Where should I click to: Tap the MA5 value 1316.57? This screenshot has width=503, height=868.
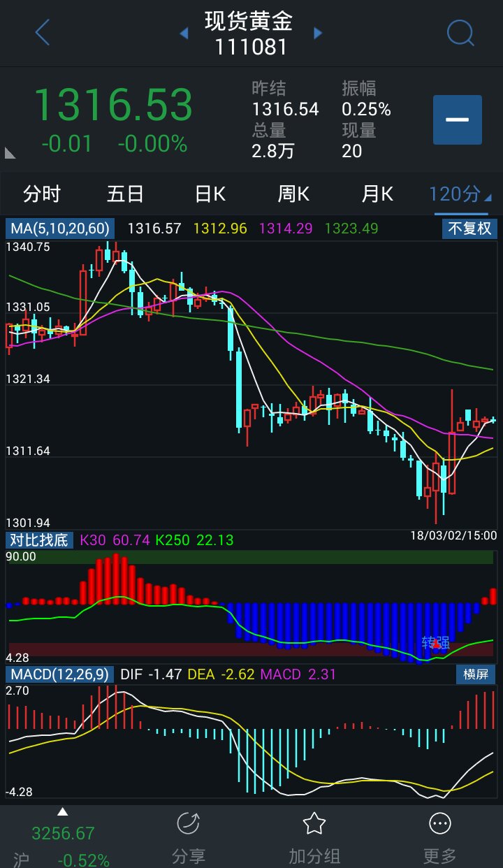click(154, 229)
